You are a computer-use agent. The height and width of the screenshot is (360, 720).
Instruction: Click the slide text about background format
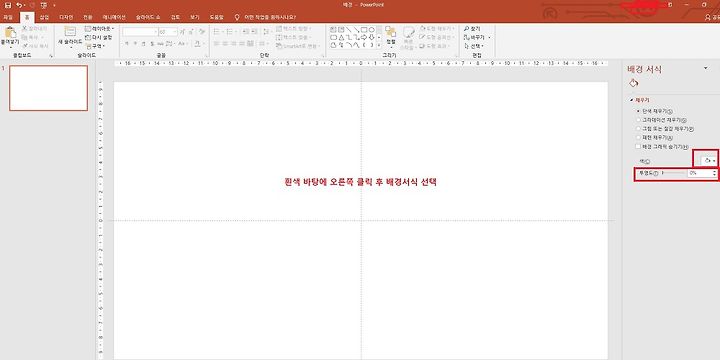pos(360,182)
